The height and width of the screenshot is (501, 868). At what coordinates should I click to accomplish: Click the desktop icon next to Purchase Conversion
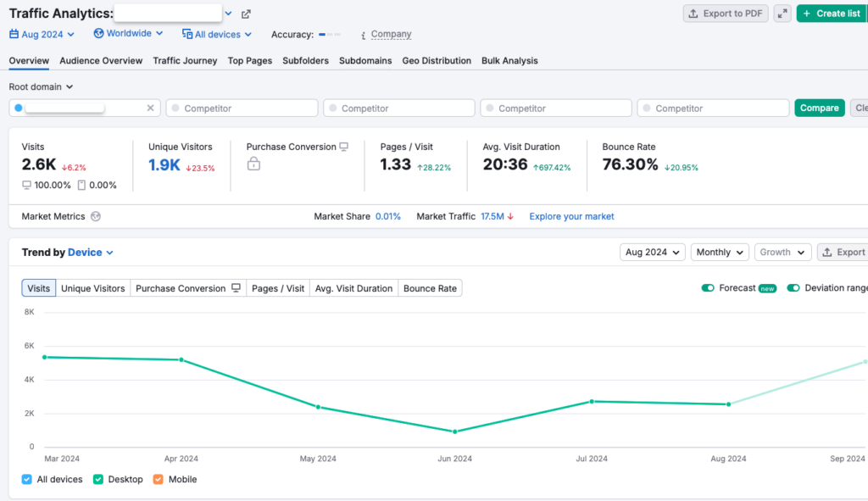tap(343, 146)
